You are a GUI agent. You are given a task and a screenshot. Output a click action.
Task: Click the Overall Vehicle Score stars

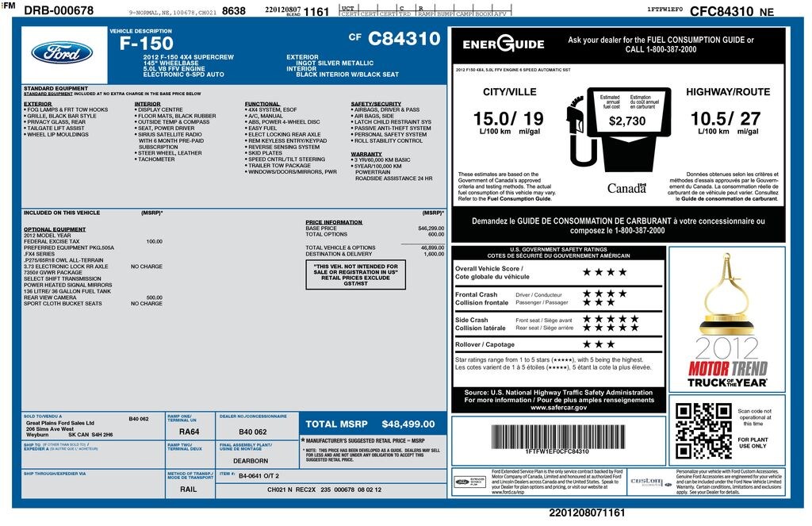point(604,272)
